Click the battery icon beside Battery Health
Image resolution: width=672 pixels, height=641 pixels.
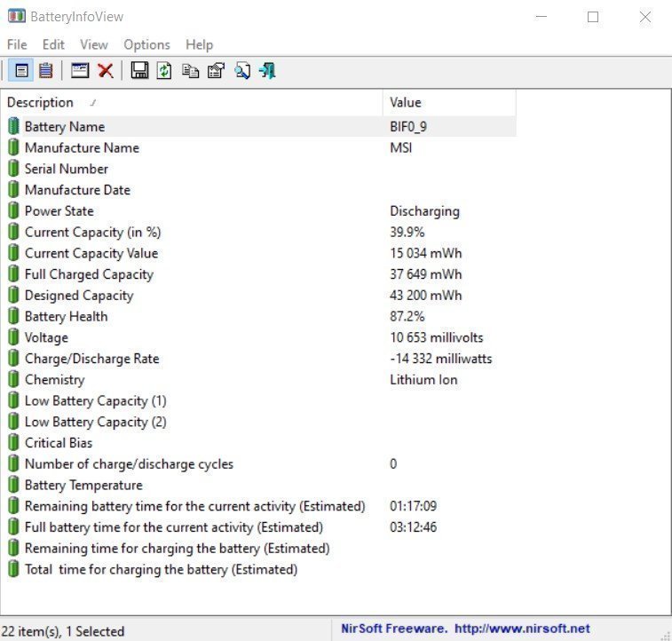(x=13, y=316)
